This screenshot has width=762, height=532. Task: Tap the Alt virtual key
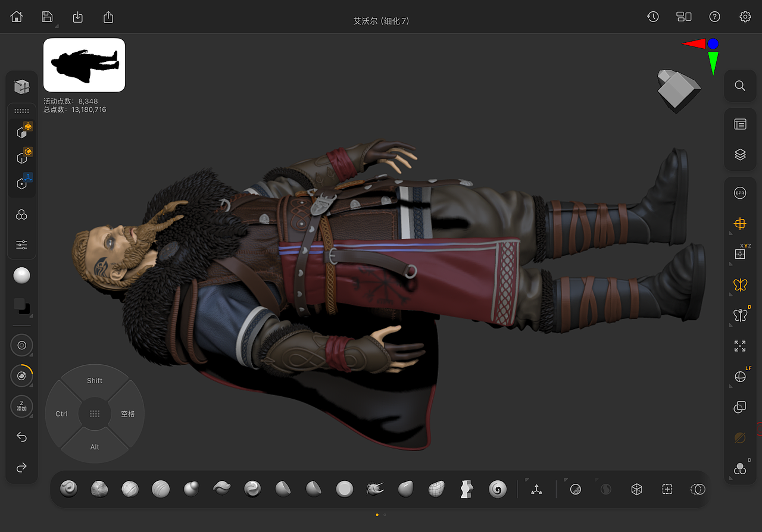(95, 447)
